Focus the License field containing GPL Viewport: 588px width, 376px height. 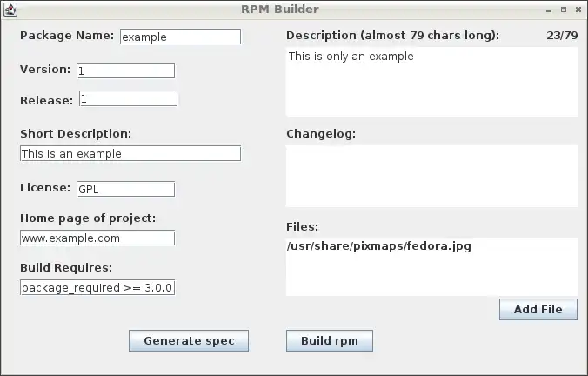click(x=125, y=189)
